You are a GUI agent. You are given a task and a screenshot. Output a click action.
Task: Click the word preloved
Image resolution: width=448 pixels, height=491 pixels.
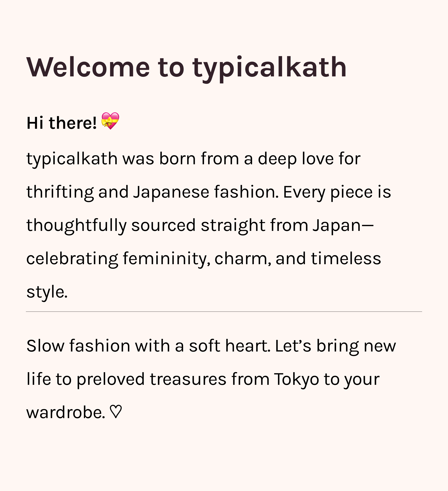click(111, 379)
